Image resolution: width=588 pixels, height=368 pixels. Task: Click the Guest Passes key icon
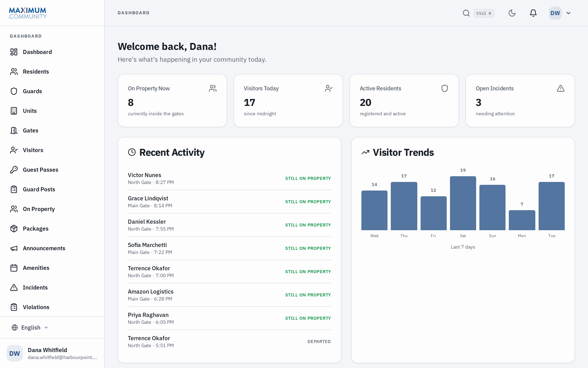pos(14,170)
